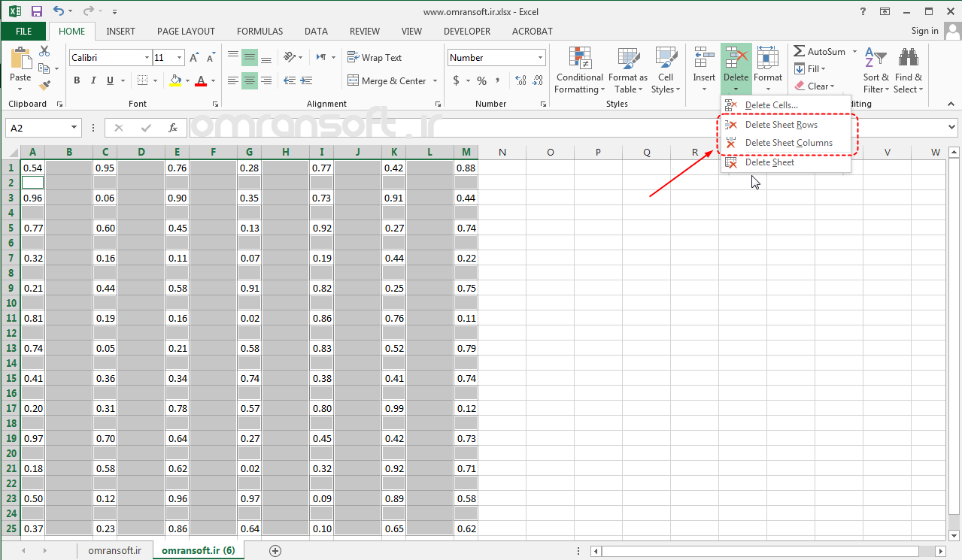The image size is (962, 560).
Task: Click the New Sheet plus button
Action: pos(275,550)
